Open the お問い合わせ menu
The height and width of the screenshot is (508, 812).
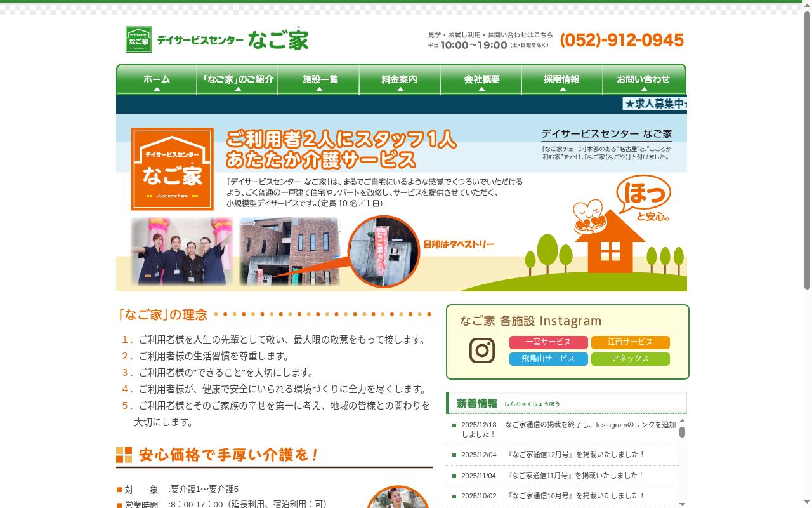[x=644, y=79]
